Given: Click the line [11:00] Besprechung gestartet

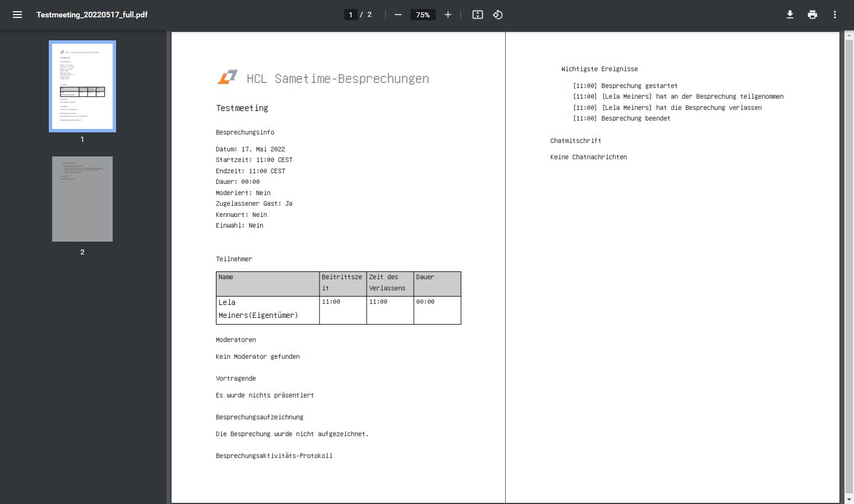Looking at the screenshot, I should tap(625, 86).
